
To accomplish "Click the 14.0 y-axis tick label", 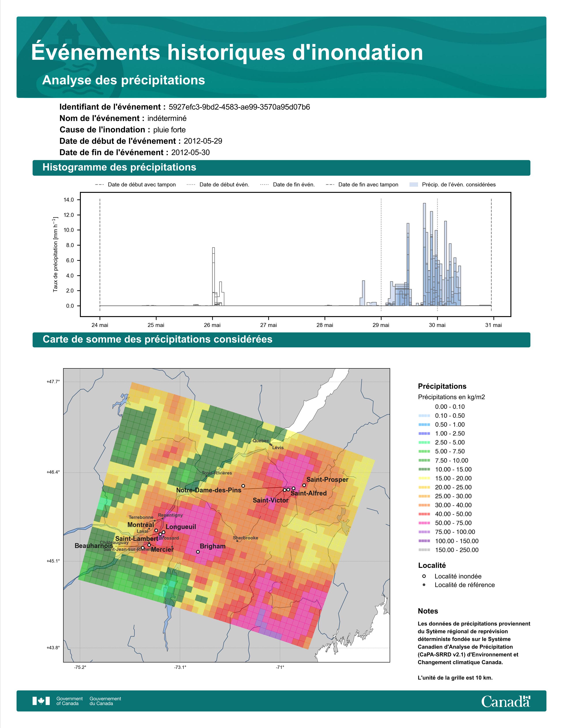I will [69, 200].
